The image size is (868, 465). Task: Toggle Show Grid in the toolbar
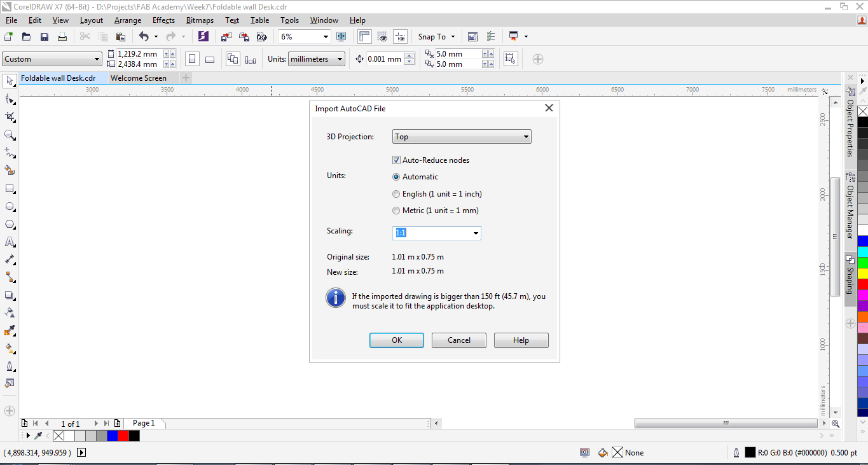(x=382, y=36)
